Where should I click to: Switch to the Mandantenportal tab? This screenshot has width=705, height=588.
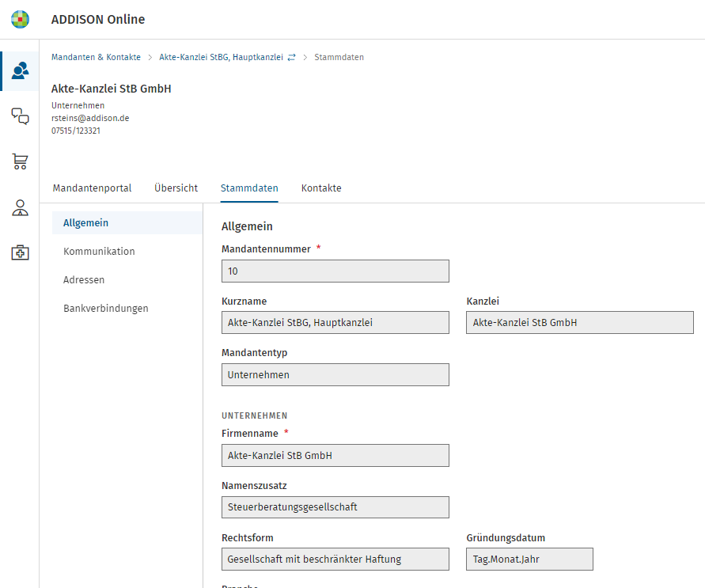coord(92,188)
